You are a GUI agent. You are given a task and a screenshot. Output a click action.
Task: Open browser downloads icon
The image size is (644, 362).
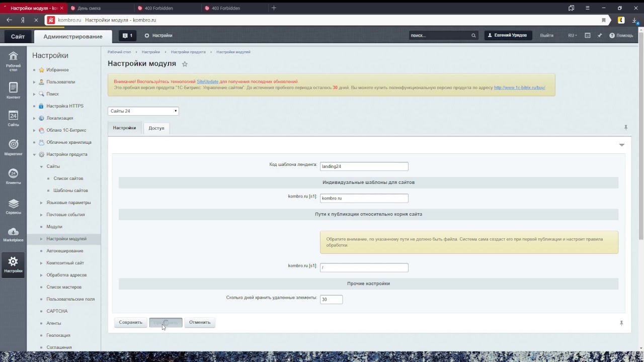click(x=635, y=20)
